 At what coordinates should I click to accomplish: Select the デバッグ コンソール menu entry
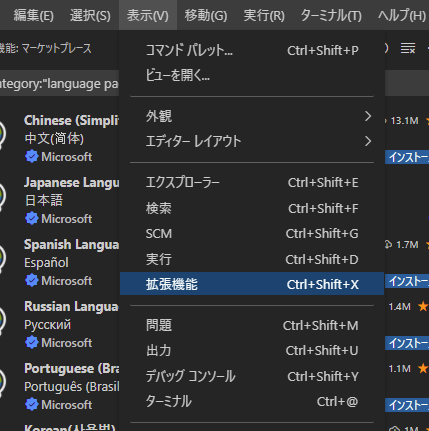pos(252,376)
